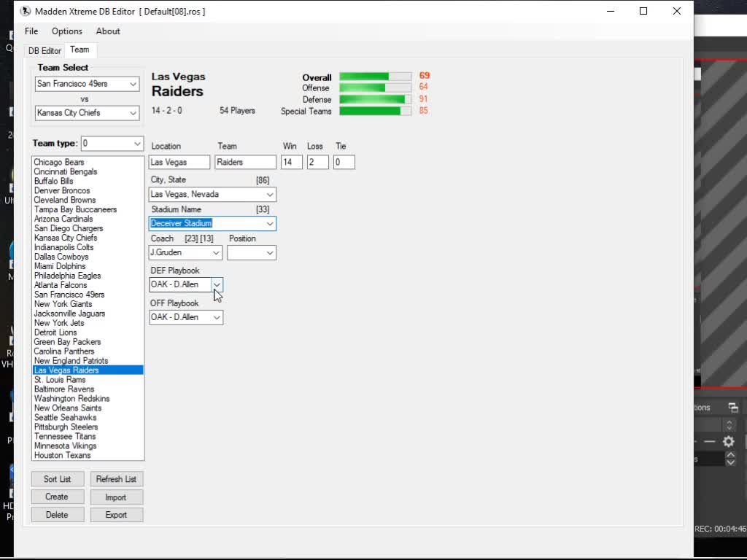Select Cincinnati Bengals in team list
This screenshot has height=560, width=747.
[88, 172]
